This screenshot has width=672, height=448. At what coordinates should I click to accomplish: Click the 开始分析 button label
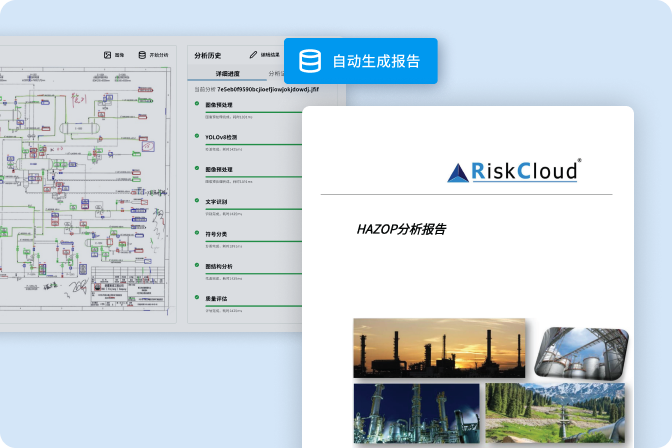coord(158,55)
